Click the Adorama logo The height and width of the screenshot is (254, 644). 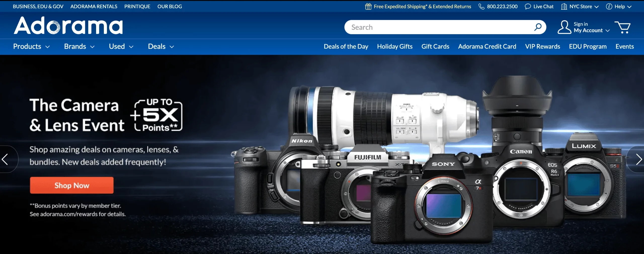click(68, 25)
